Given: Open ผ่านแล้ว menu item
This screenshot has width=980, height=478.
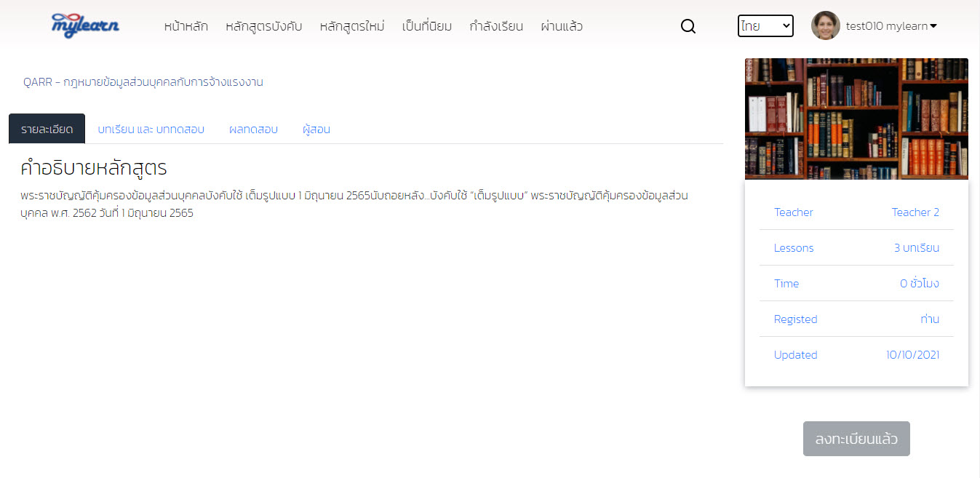Looking at the screenshot, I should [562, 26].
